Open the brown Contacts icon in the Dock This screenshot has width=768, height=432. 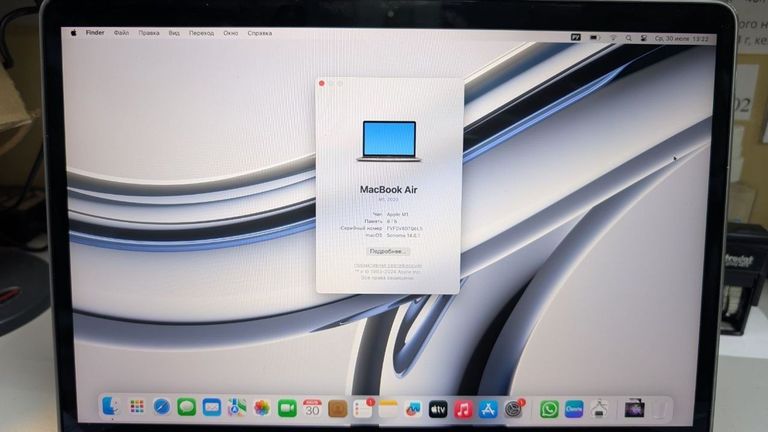point(337,408)
